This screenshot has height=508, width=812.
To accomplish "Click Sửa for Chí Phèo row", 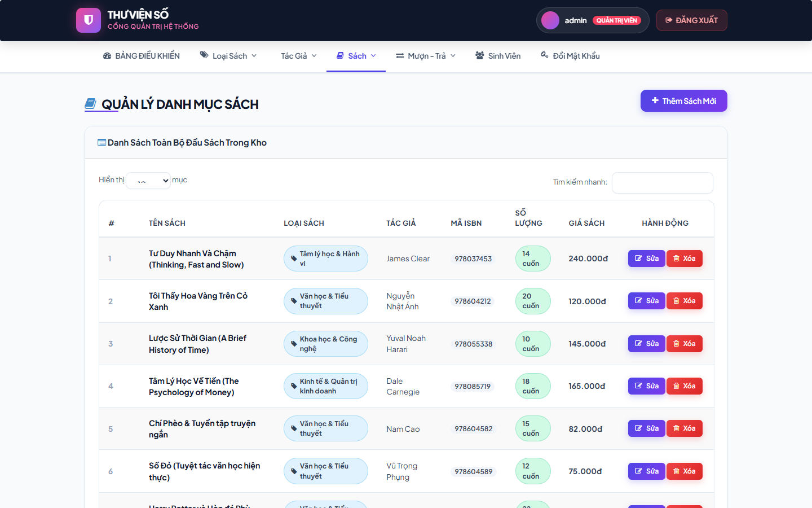I will click(x=647, y=428).
